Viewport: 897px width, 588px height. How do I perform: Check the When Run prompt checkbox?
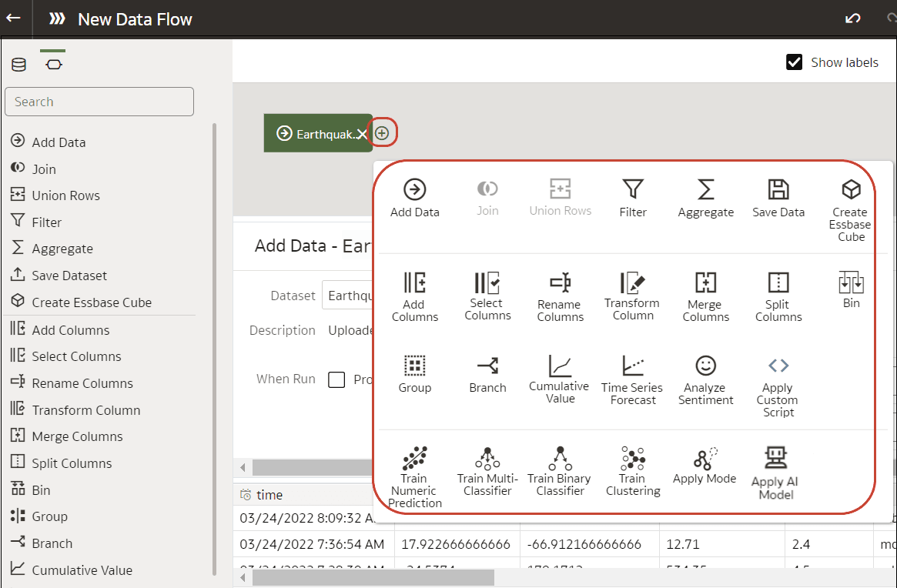tap(336, 379)
